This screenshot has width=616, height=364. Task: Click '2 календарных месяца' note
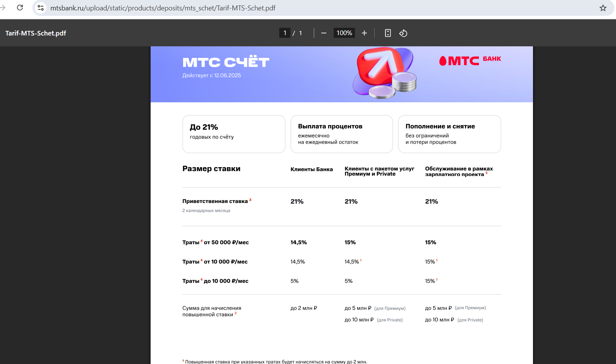[206, 210]
